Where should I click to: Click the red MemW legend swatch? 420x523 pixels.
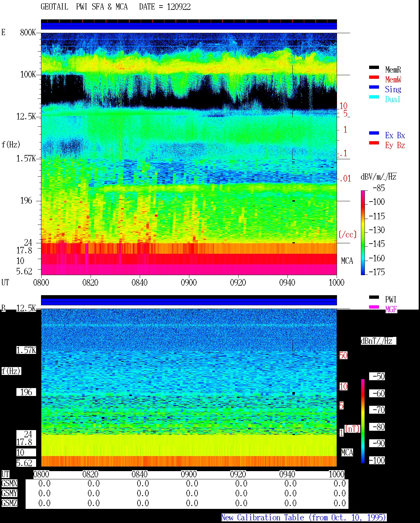(x=374, y=77)
